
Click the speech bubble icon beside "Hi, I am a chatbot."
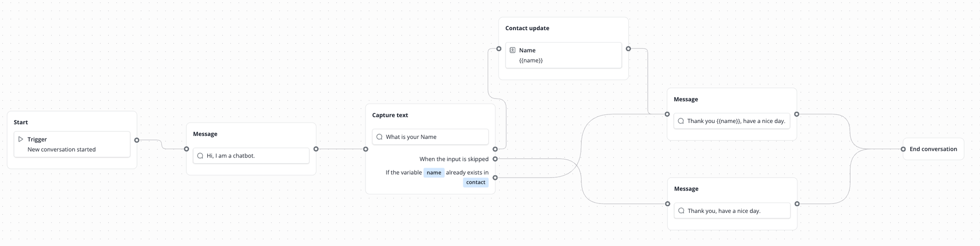pyautogui.click(x=200, y=156)
